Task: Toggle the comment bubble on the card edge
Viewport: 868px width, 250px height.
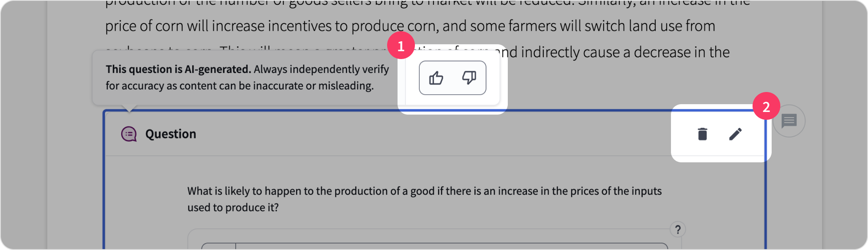Action: click(x=789, y=121)
